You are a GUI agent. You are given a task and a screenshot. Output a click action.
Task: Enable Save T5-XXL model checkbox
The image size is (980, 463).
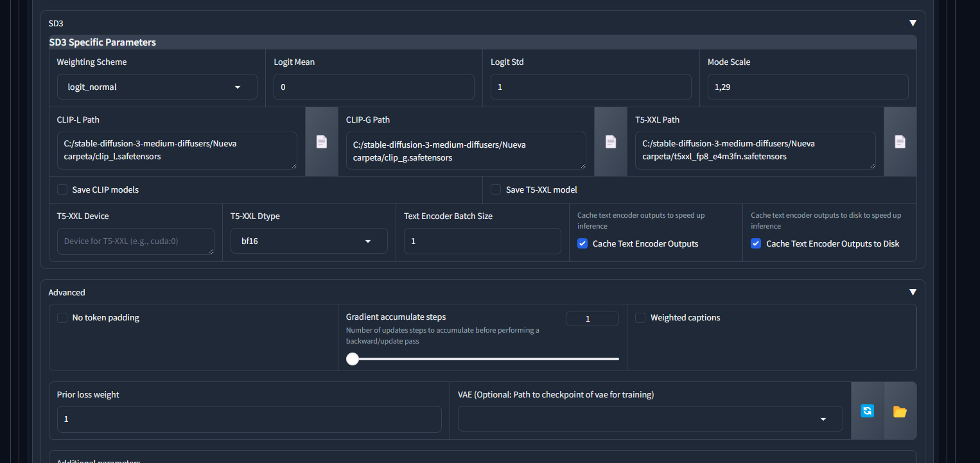tap(496, 189)
